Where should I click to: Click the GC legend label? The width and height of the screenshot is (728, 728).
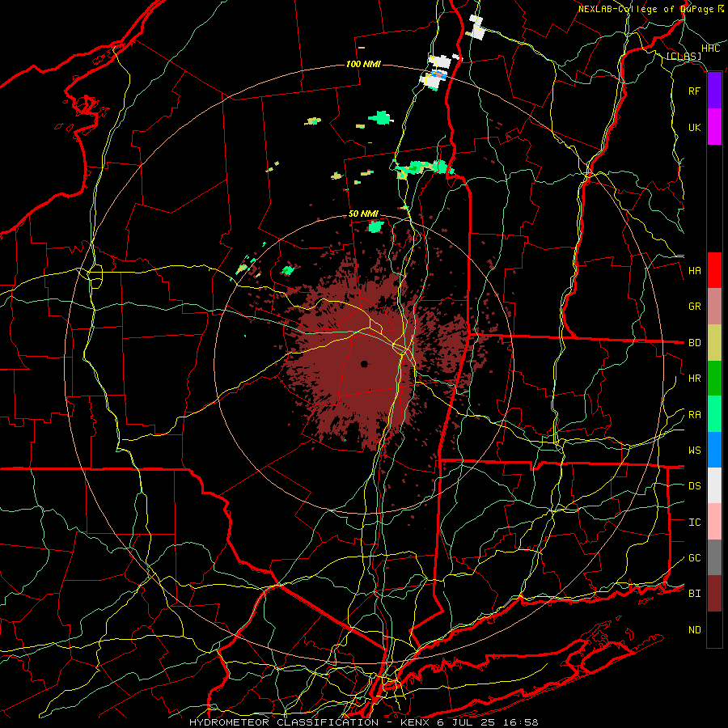coord(695,558)
